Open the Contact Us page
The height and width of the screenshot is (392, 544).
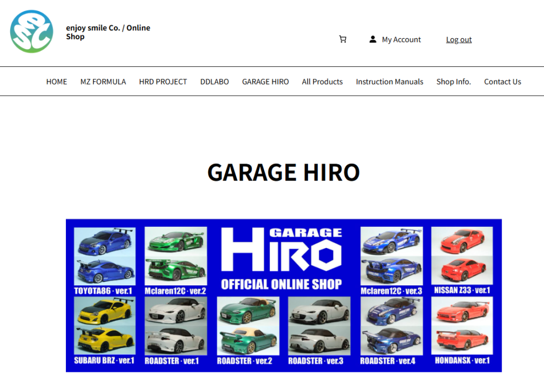click(x=502, y=81)
